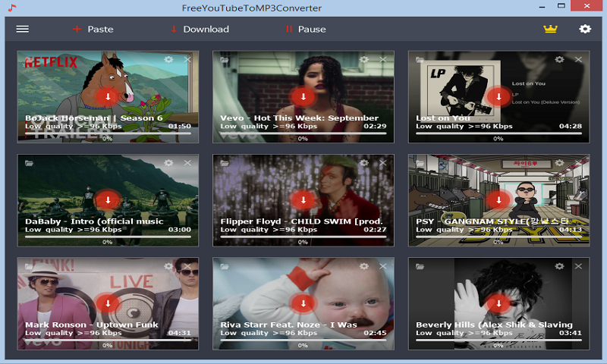Select the 'Lost on You' title text

(x=443, y=118)
